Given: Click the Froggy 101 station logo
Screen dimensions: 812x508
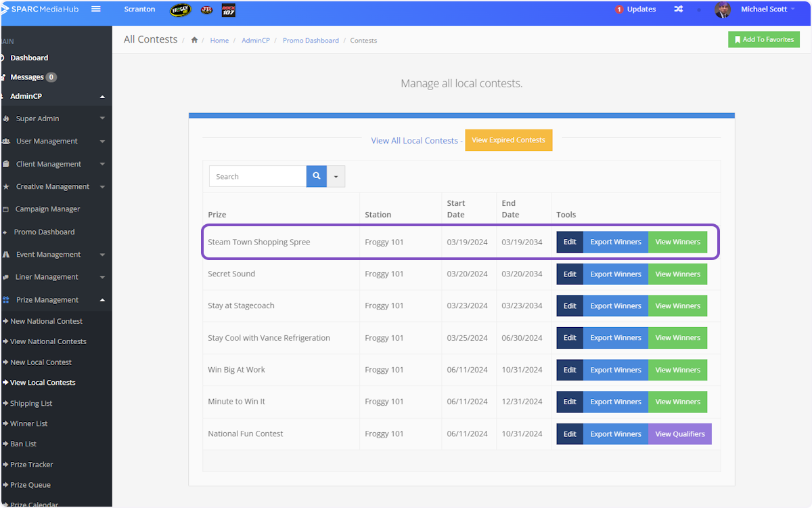Looking at the screenshot, I should tap(181, 10).
